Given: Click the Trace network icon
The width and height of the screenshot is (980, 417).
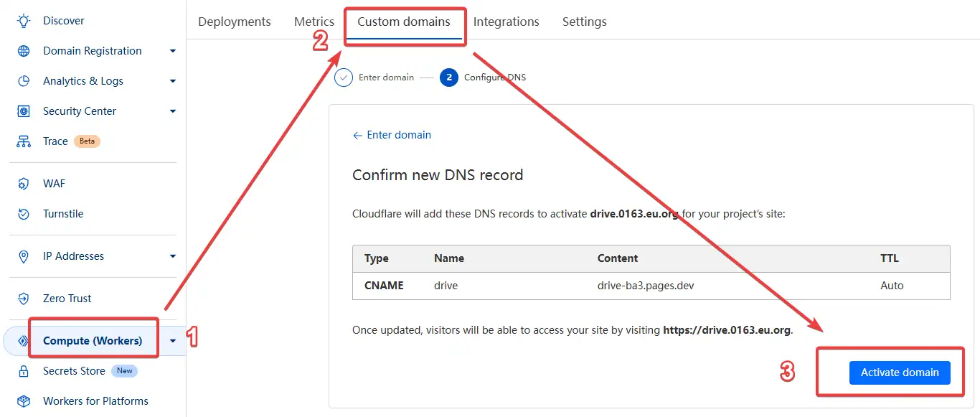Looking at the screenshot, I should (x=24, y=141).
